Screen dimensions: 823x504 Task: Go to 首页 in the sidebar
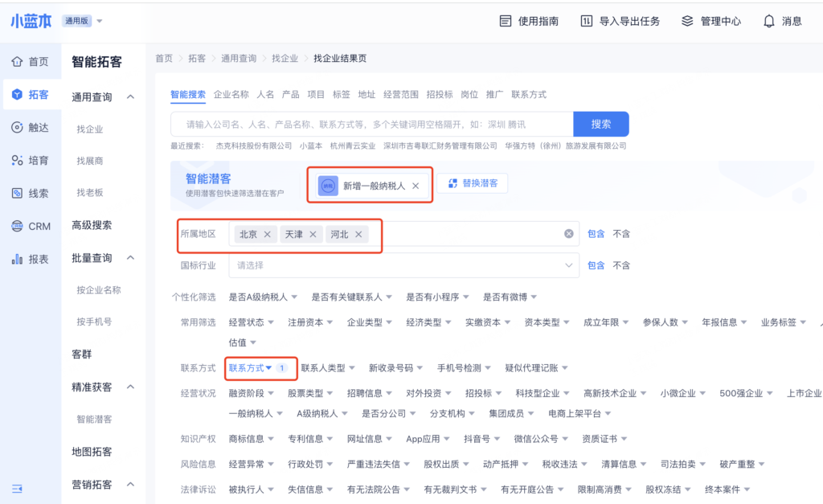tap(30, 62)
